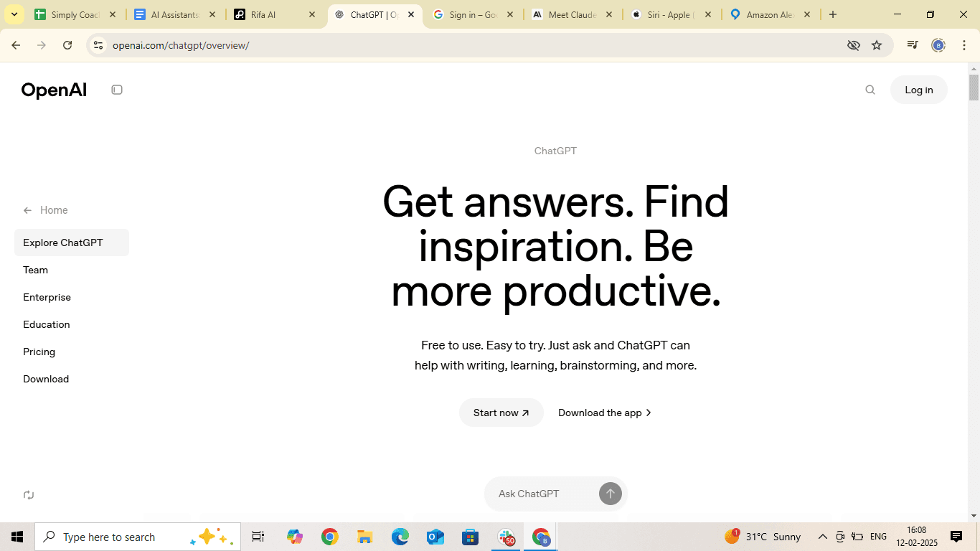Open the Copilot icon in the taskbar
The height and width of the screenshot is (551, 980).
[x=295, y=537]
